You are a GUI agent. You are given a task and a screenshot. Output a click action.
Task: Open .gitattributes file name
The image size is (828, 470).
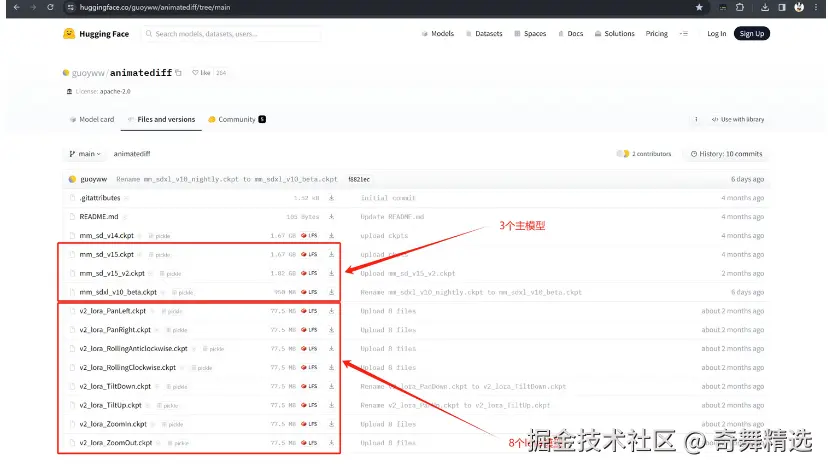[x=100, y=198]
